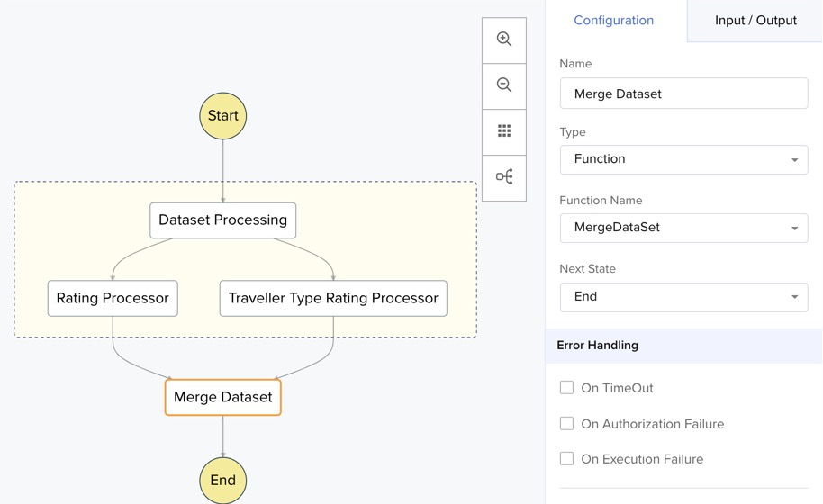The height and width of the screenshot is (504, 823).
Task: Click the zoom out magnifier icon
Action: [504, 85]
